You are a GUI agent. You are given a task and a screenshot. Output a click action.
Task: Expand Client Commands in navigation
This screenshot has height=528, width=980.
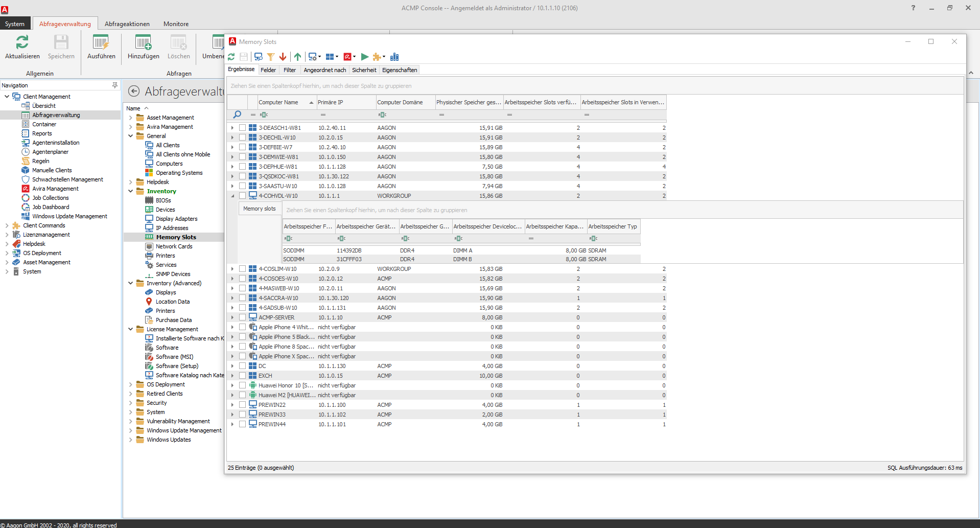point(7,225)
